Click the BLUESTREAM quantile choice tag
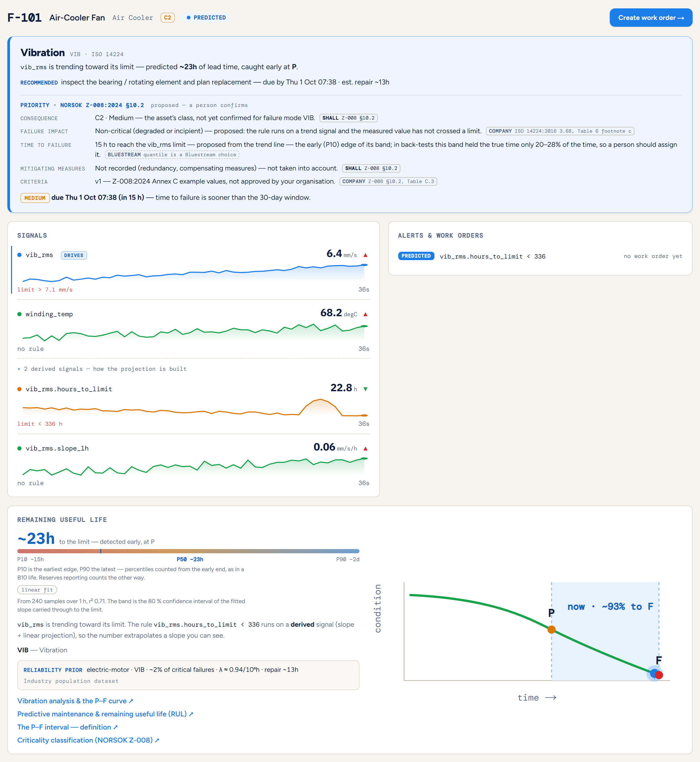 [172, 155]
